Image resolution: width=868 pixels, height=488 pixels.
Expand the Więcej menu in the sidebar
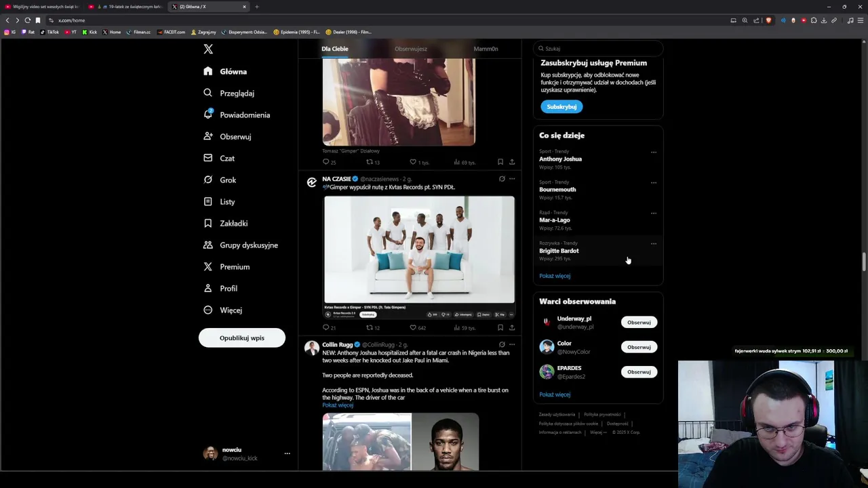(x=222, y=310)
